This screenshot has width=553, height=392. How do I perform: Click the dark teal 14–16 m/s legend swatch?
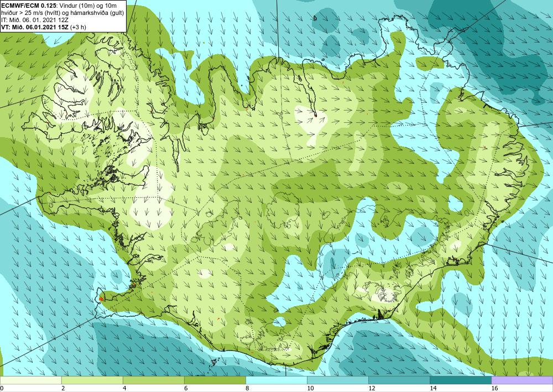[461, 380]
